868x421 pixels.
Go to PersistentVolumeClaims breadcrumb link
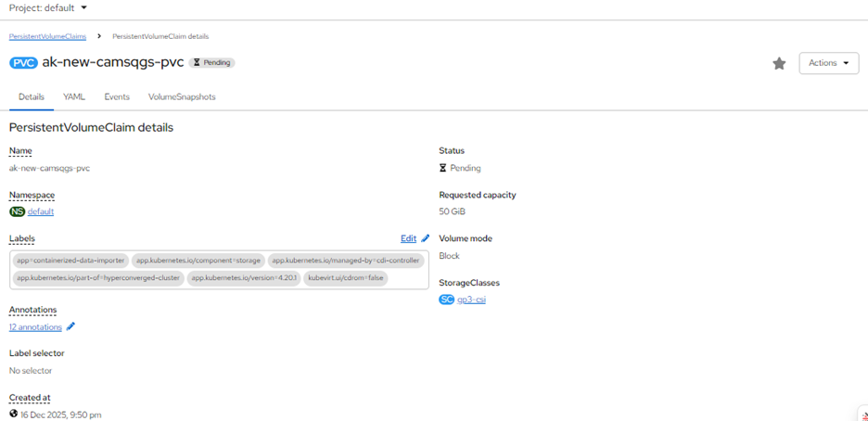pos(47,36)
